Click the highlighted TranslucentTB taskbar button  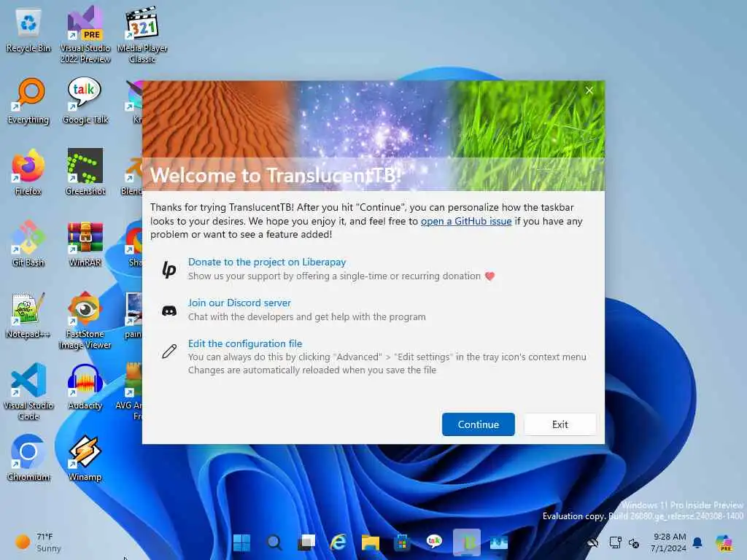(466, 542)
